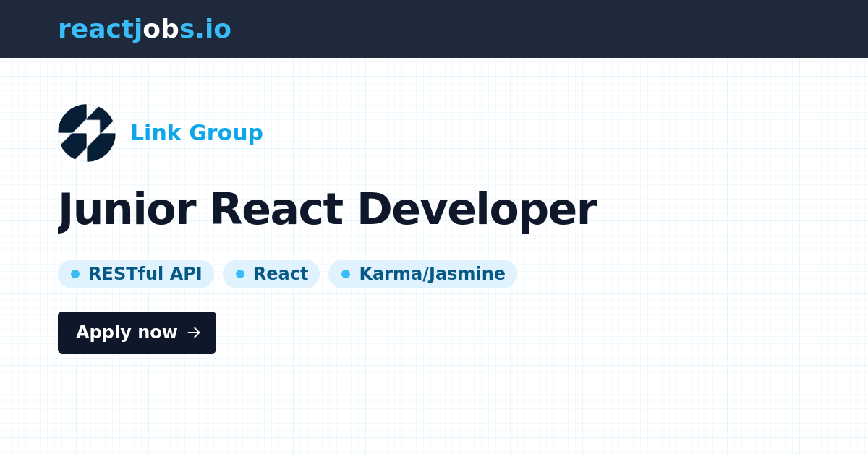Click the blue dot in the Karma/Jasmine tag
The image size is (868, 454).
click(x=346, y=274)
